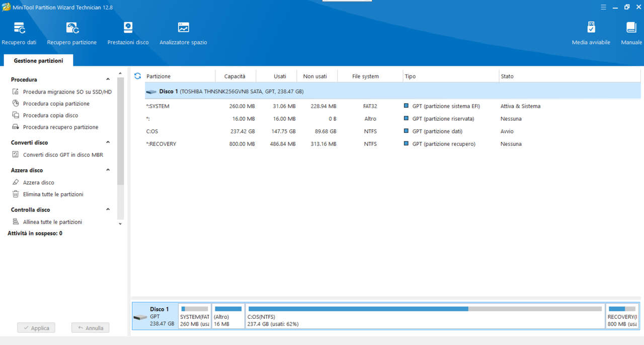Viewport: 644px width, 345px height.
Task: Click Attiva & Sistema status cell
Action: click(520, 106)
